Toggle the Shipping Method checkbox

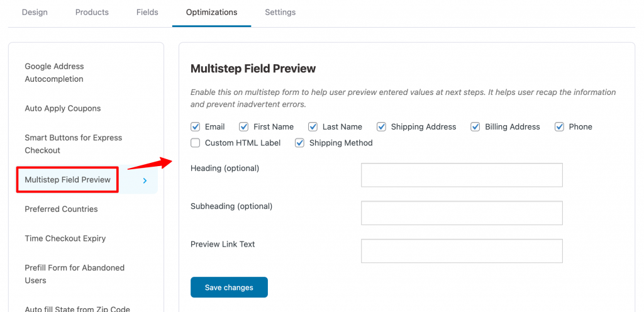pyautogui.click(x=299, y=143)
